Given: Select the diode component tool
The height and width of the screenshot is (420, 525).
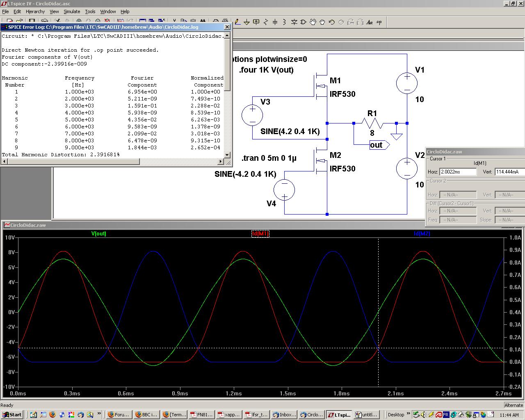Looking at the screenshot, I should click(294, 22).
